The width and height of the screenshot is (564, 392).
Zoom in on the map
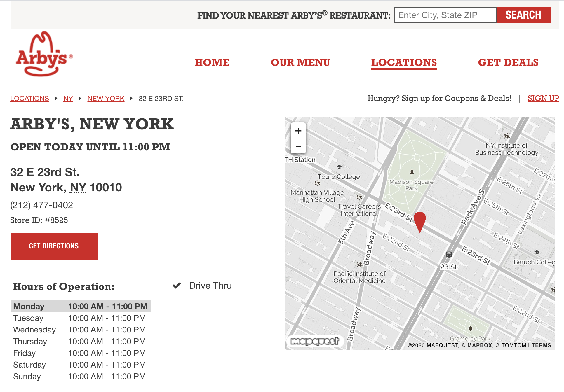(x=298, y=131)
